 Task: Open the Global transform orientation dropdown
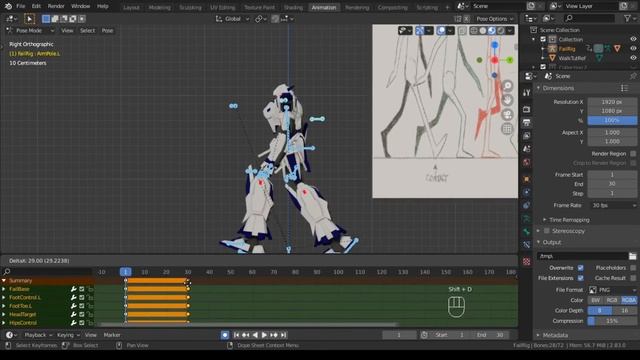(x=232, y=19)
